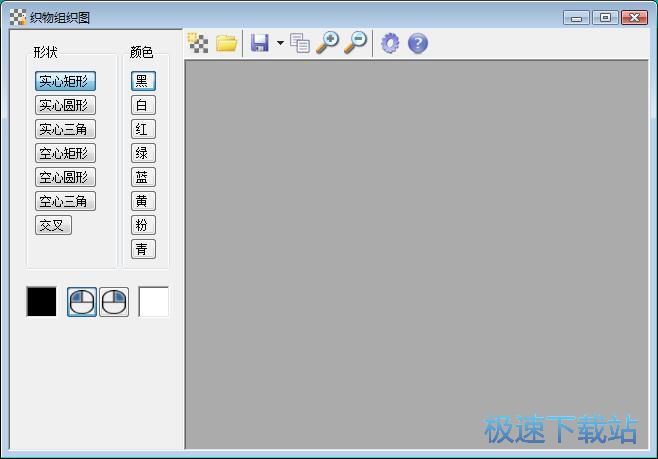This screenshot has height=459, width=658.
Task: Choose the 粉 color button
Action: [143, 225]
